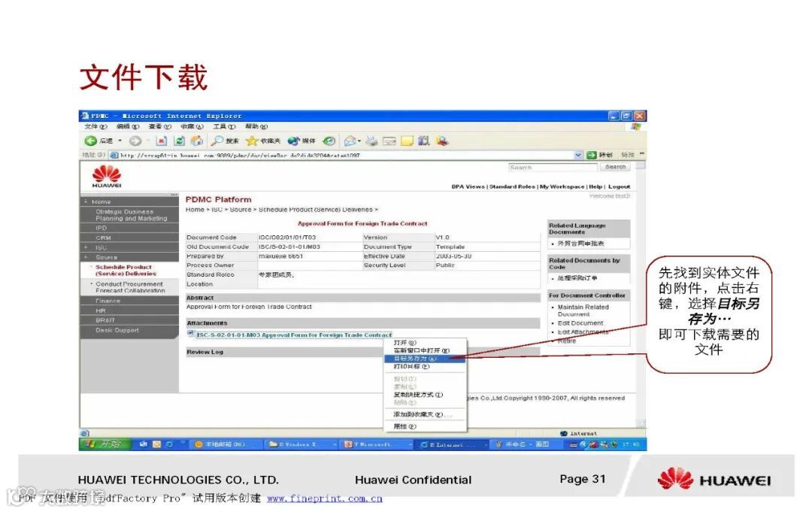Viewport: 812px width, 512px height.
Task: Open the Back button history dropdown arrow
Action: click(x=120, y=141)
